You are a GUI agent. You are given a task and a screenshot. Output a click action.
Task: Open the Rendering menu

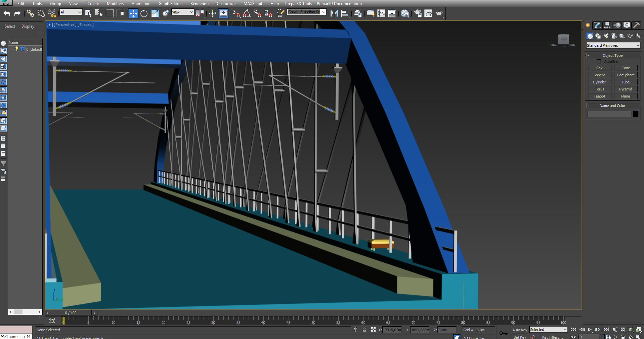click(x=199, y=4)
